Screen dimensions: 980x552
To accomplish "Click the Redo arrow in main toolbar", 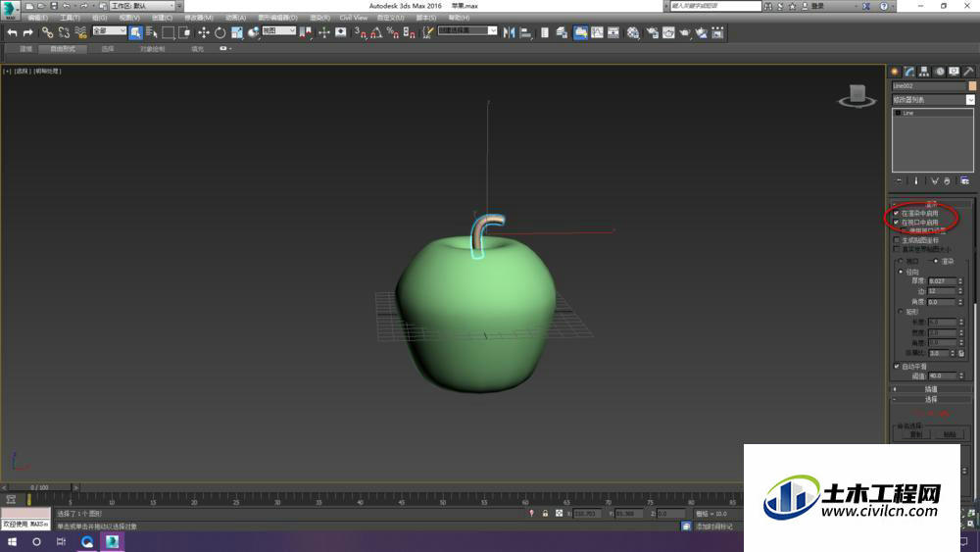I will point(27,32).
